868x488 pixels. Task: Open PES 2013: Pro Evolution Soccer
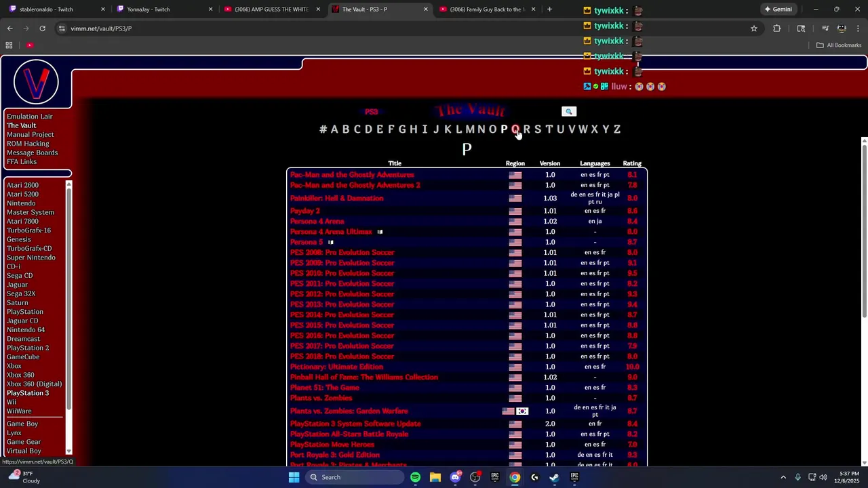pos(342,304)
